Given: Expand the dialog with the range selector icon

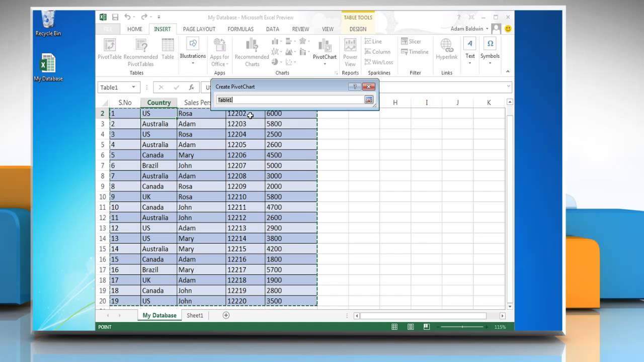Looking at the screenshot, I should pyautogui.click(x=369, y=100).
